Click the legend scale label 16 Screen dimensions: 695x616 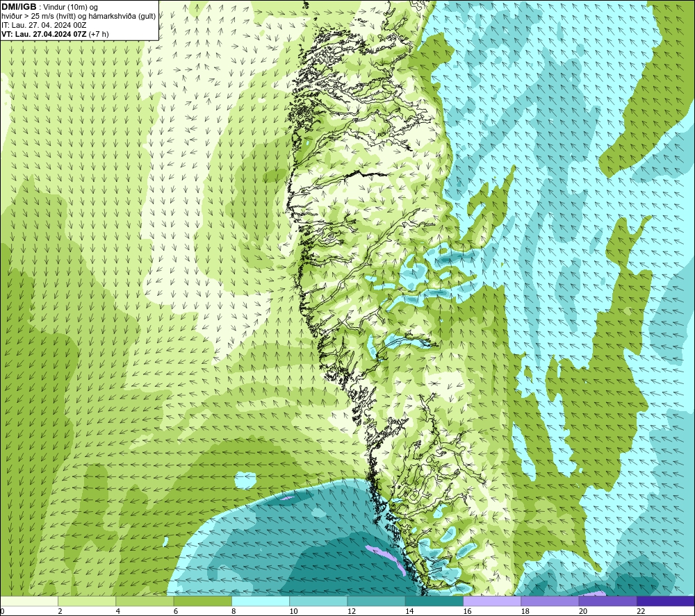click(x=467, y=612)
